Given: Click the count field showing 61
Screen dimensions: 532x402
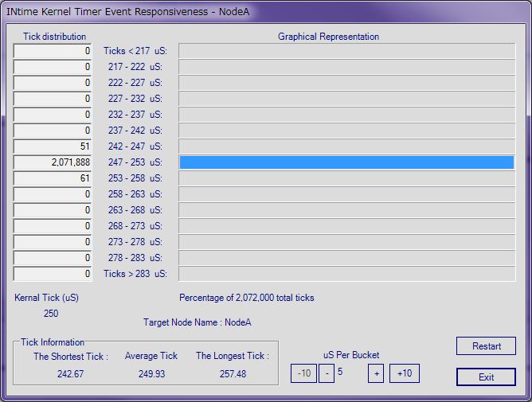Looking at the screenshot, I should pyautogui.click(x=53, y=178).
